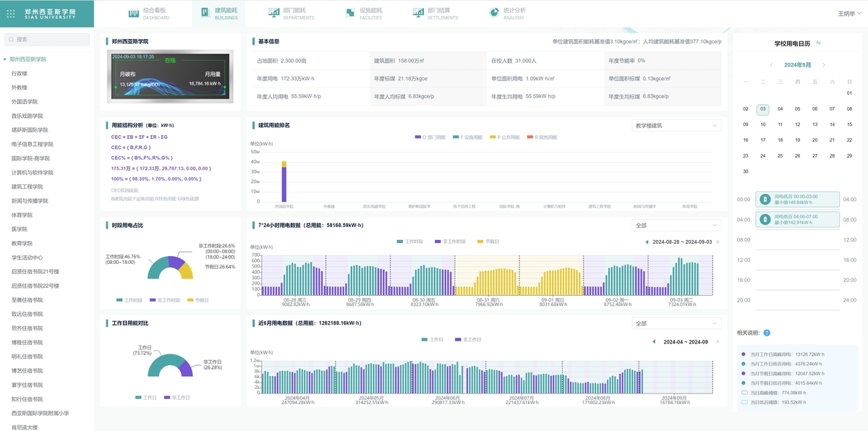
Task: Select 外教楼 in the building tree
Action: (x=20, y=88)
